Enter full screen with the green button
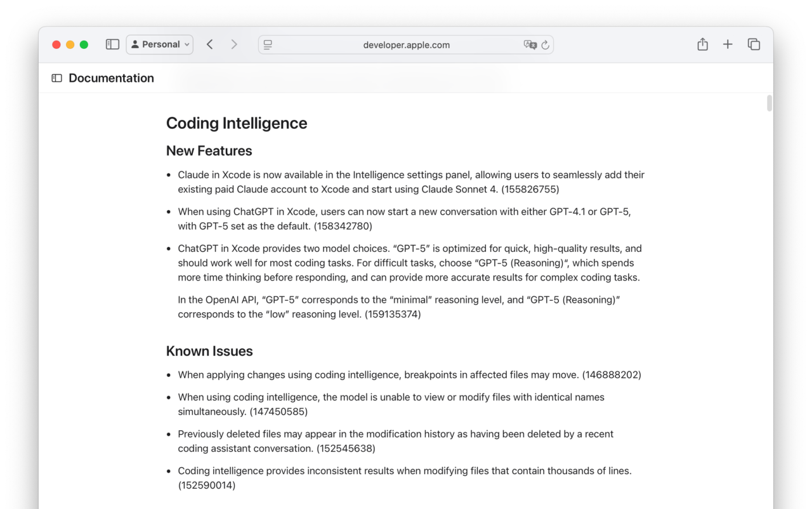This screenshot has width=812, height=509. point(84,44)
